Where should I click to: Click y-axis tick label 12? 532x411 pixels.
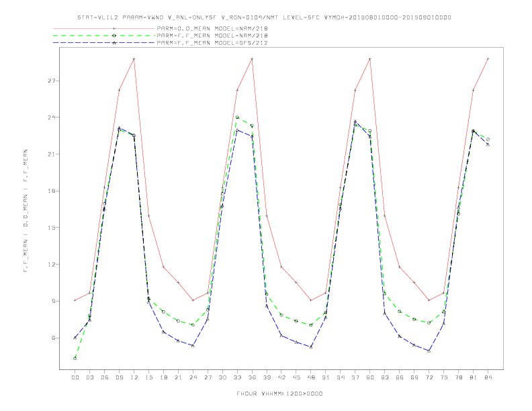click(52, 265)
